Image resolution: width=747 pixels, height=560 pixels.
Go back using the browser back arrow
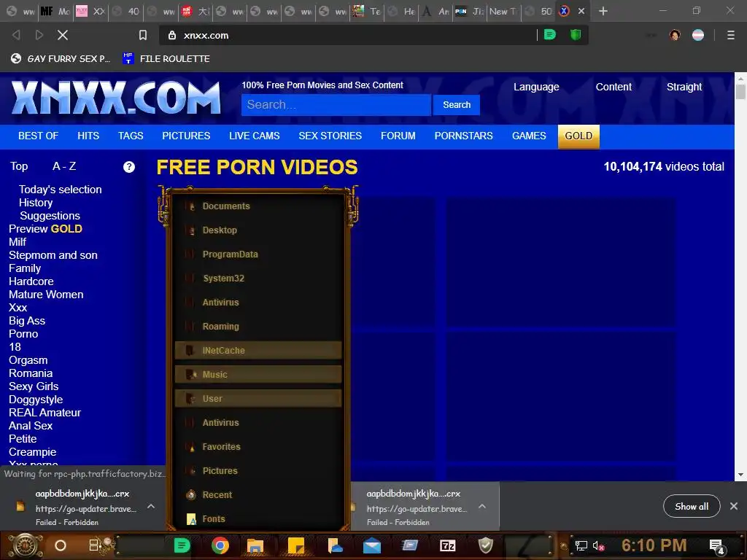tap(16, 35)
